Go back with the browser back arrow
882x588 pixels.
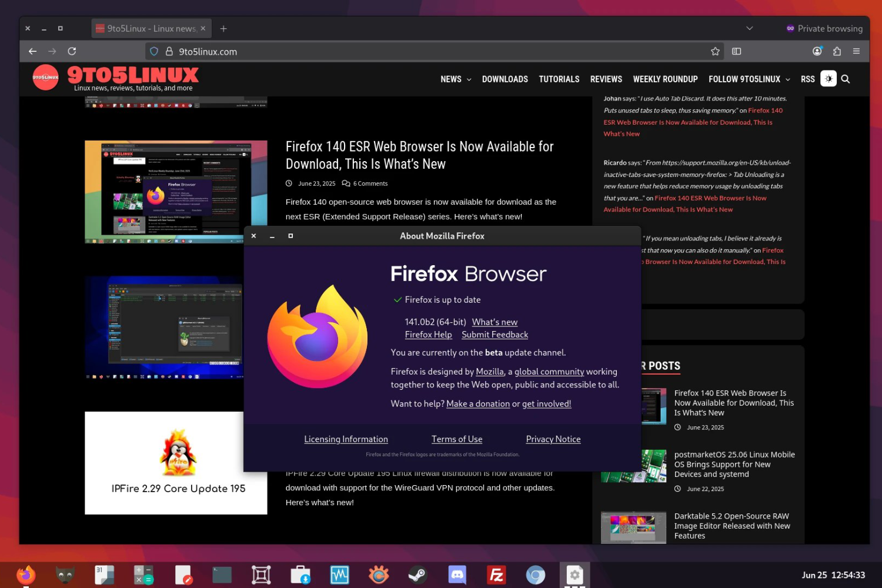(32, 52)
